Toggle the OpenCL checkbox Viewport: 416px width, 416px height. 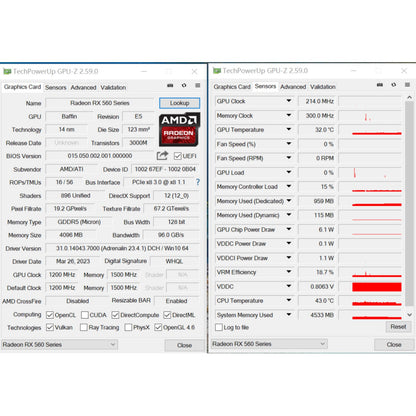point(50,315)
